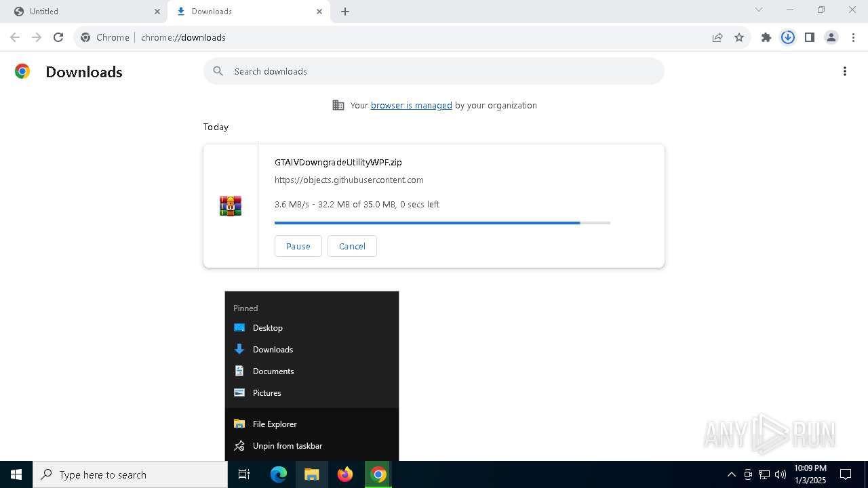The width and height of the screenshot is (868, 488).
Task: Reload the Downloads page
Action: click(58, 37)
